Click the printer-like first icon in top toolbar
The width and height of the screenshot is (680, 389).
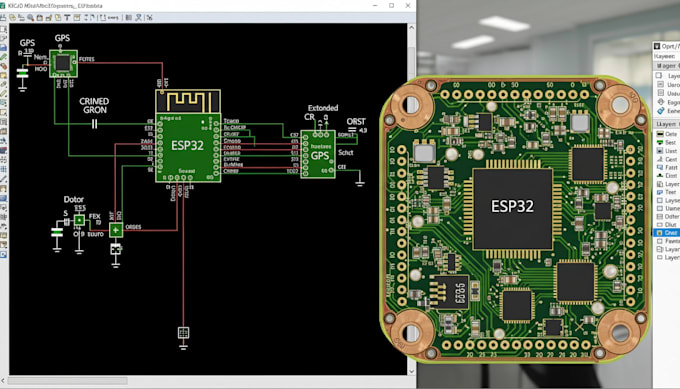tap(3, 17)
